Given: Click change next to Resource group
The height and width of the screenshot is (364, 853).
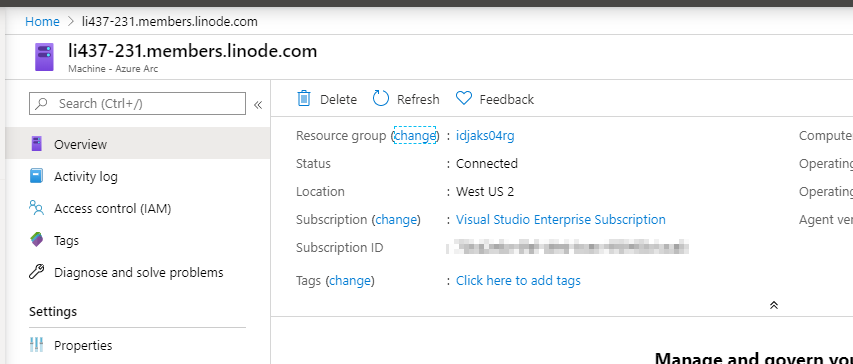Looking at the screenshot, I should (x=415, y=135).
